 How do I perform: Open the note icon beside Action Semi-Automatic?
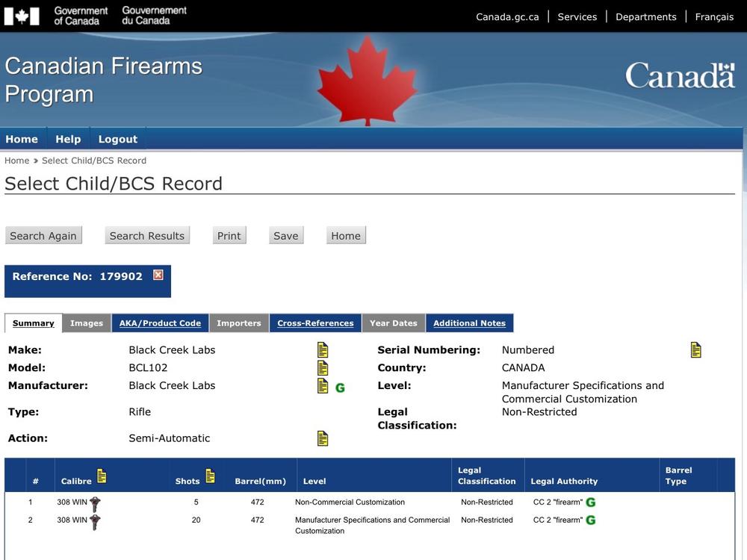[x=323, y=438]
